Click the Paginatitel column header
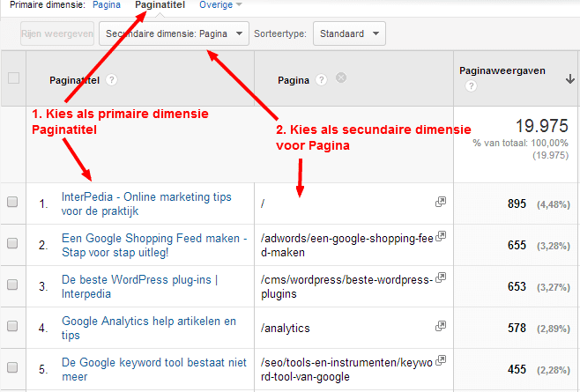This screenshot has width=580, height=392. tap(74, 80)
